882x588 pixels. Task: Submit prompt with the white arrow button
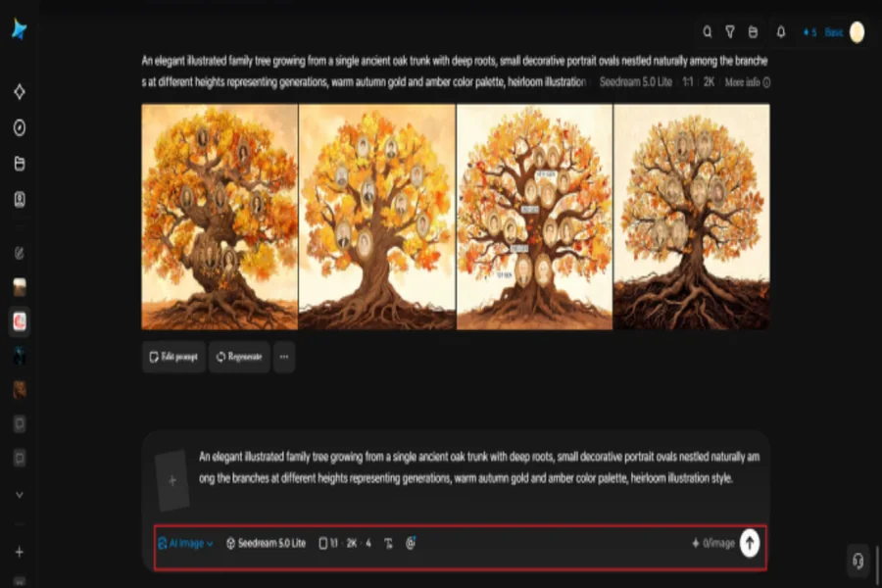click(750, 544)
